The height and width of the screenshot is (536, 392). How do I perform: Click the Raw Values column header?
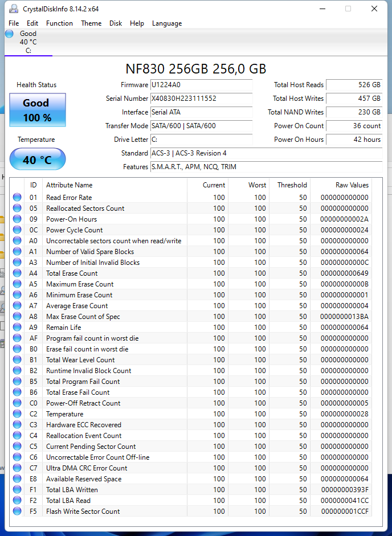341,185
